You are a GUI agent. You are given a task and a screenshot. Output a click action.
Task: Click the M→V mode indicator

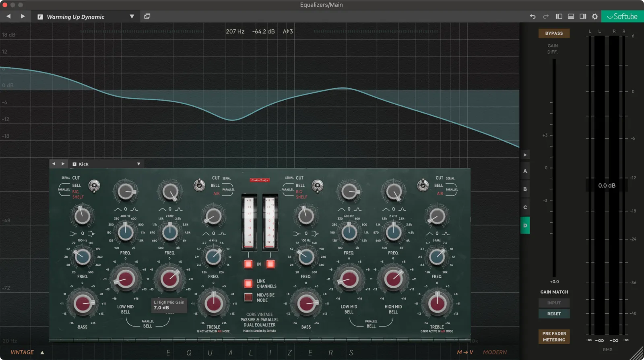click(x=465, y=352)
